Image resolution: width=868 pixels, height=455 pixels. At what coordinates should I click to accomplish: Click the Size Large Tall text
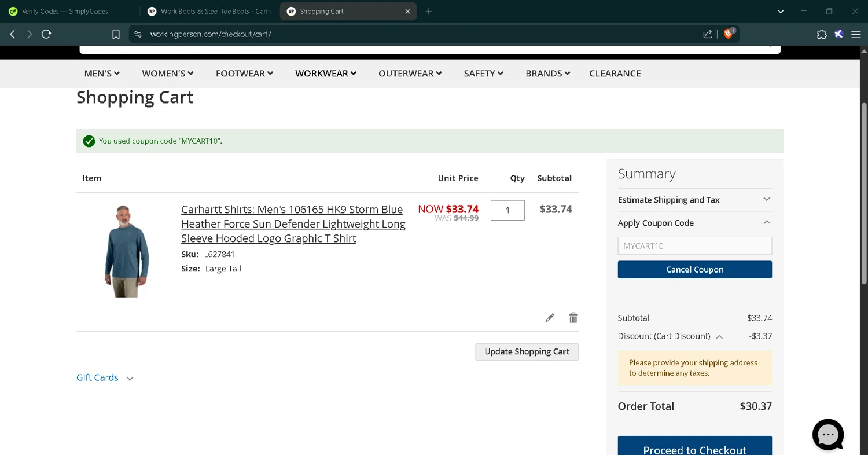[x=211, y=269]
